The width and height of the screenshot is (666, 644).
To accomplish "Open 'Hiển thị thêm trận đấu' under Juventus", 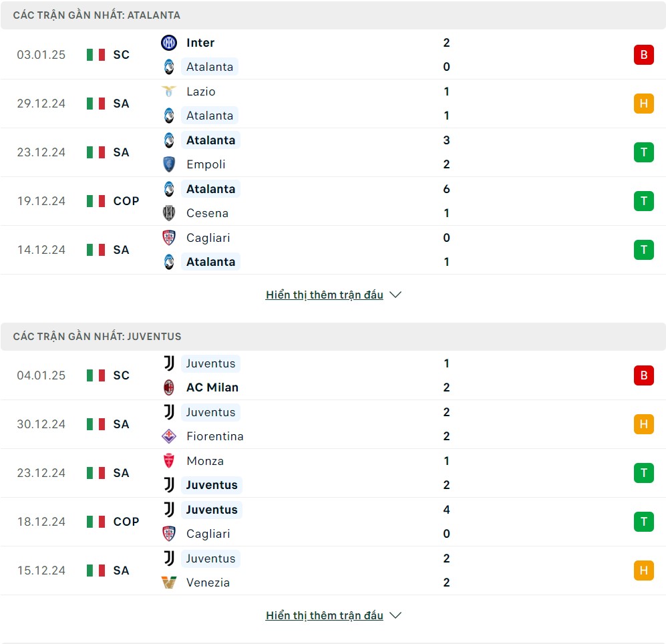I will point(325,615).
